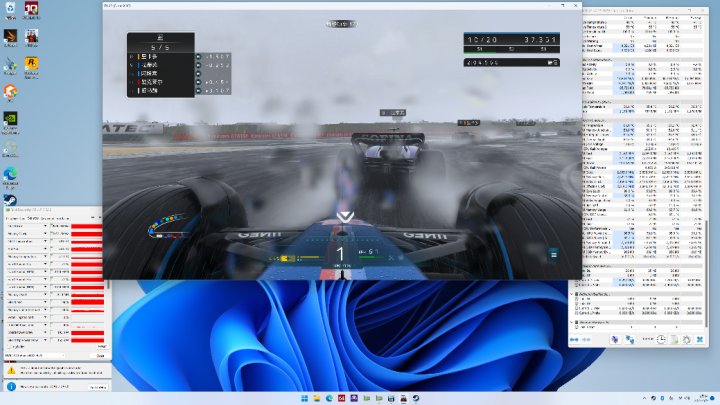
Task: Open Recycle Bin desktop icon
Action: coord(10,10)
